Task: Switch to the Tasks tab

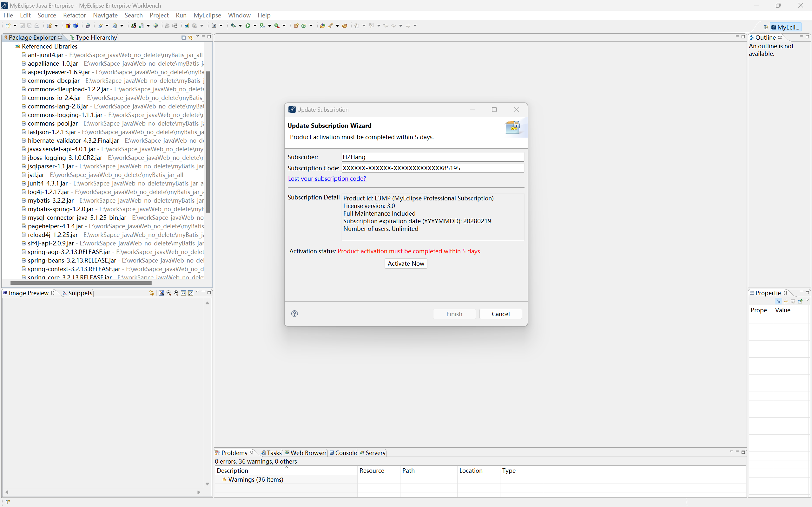Action: (271, 453)
